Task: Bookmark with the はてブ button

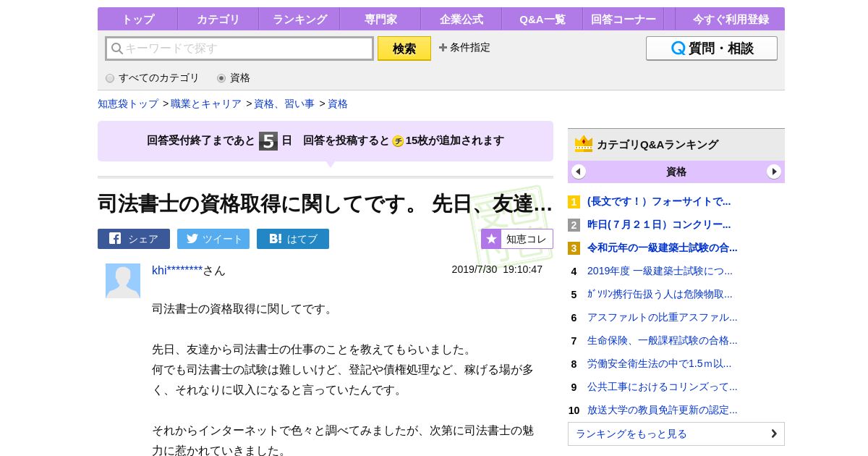Action: click(293, 239)
